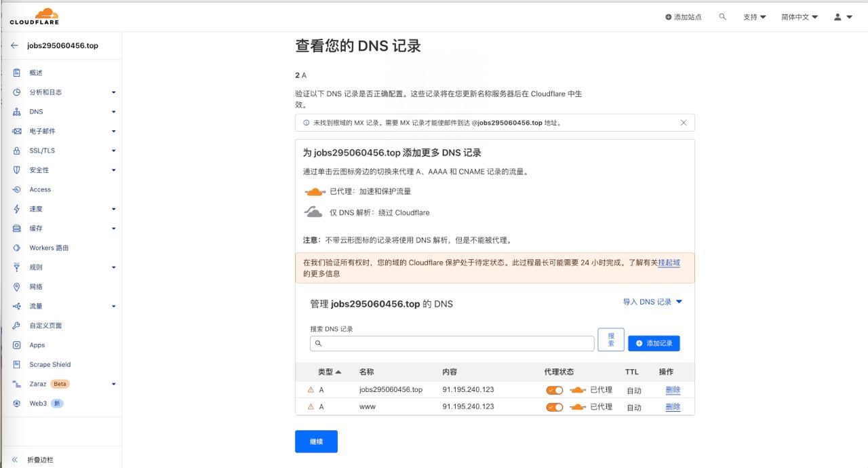
Task: Expand the 安全性 submenu arrow
Action: (114, 170)
